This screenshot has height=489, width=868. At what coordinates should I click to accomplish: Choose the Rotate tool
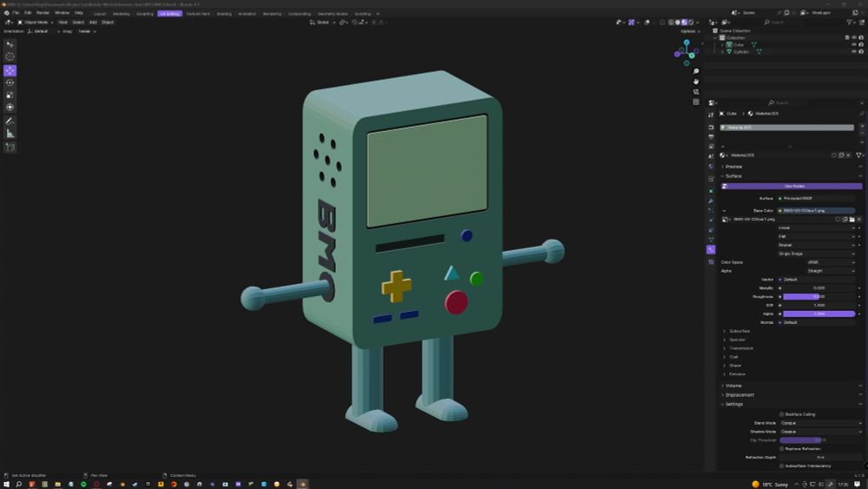tap(10, 83)
